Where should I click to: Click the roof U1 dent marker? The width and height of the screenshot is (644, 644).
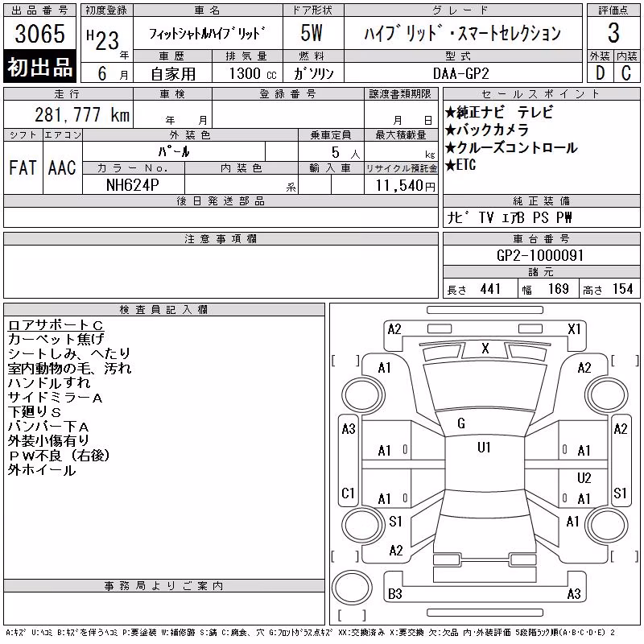pos(484,447)
